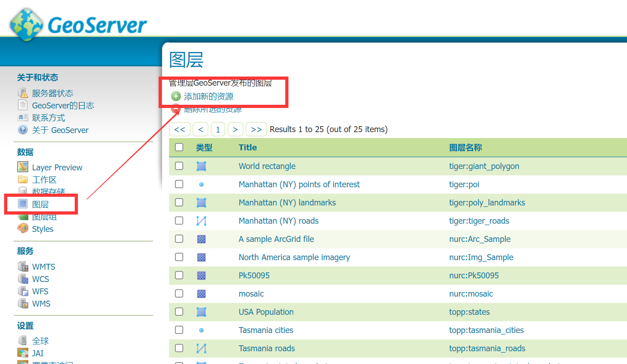Toggle select-all checkbox in table header

pos(179,147)
